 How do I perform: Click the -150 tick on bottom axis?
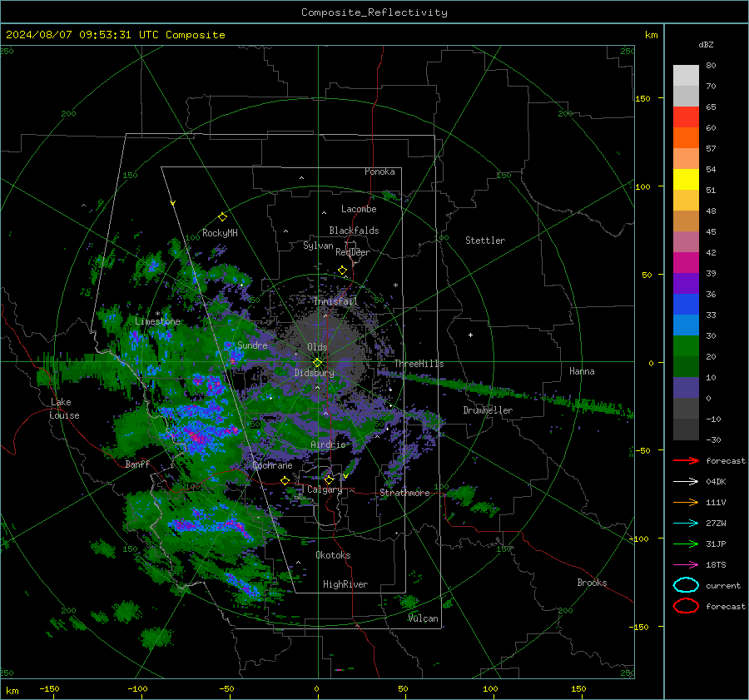coord(49,688)
